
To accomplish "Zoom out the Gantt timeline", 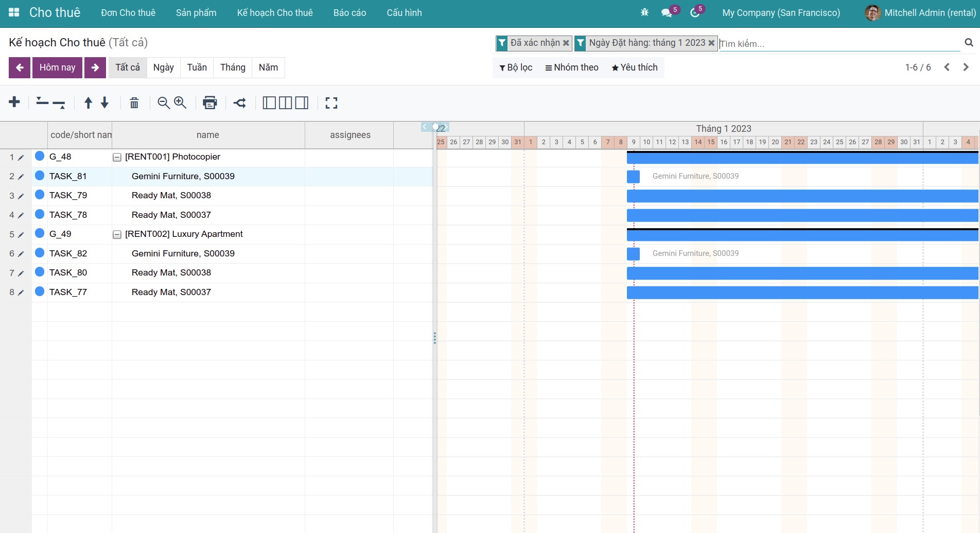I will [164, 103].
